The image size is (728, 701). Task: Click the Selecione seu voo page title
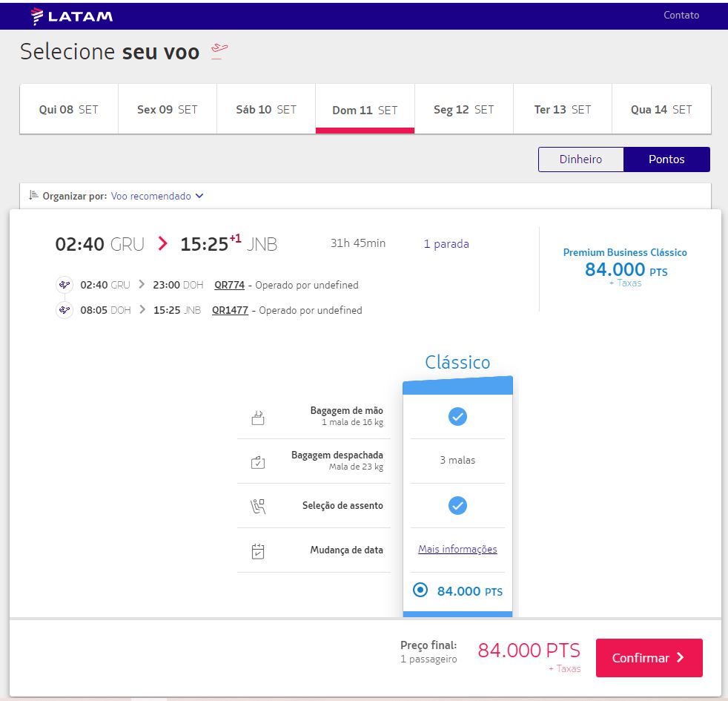coord(110,52)
